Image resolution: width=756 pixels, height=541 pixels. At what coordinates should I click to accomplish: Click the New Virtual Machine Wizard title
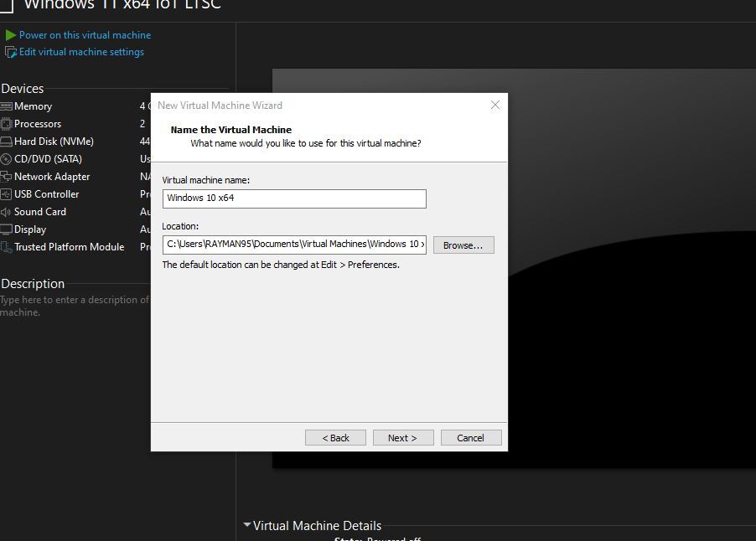(x=220, y=106)
